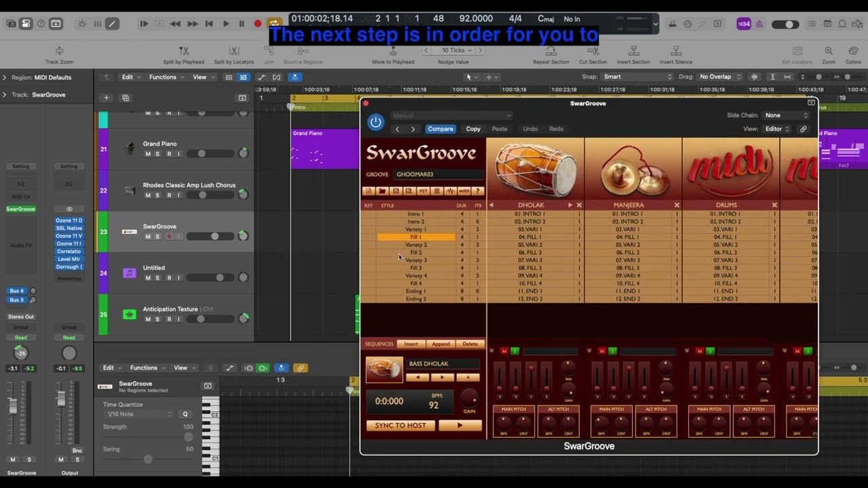Click the SwarGroove MIDI export icon
868x488 pixels.
465,191
